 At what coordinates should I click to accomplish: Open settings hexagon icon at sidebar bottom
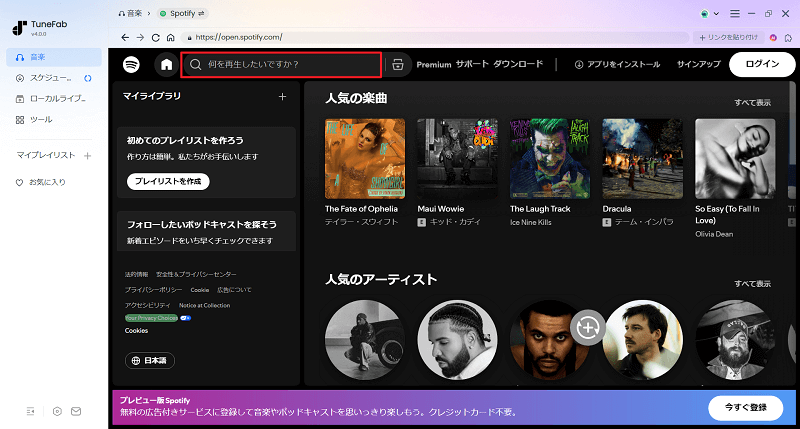tap(57, 411)
